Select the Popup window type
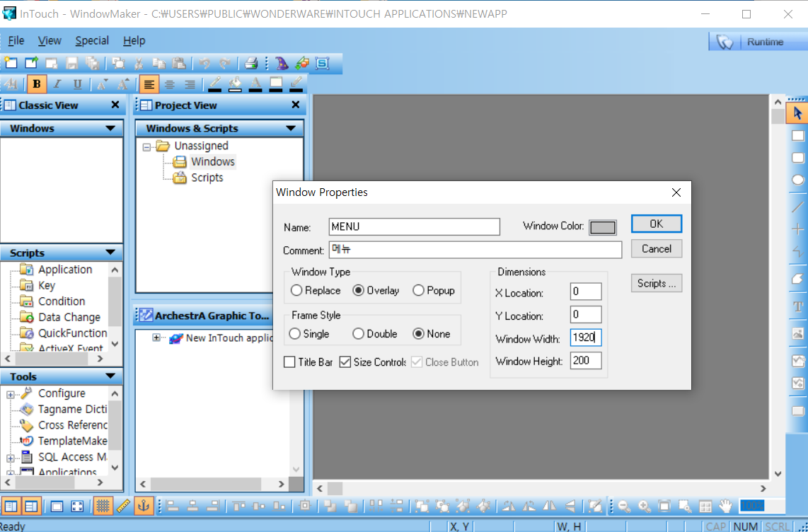Viewport: 808px width, 532px height. (x=418, y=291)
